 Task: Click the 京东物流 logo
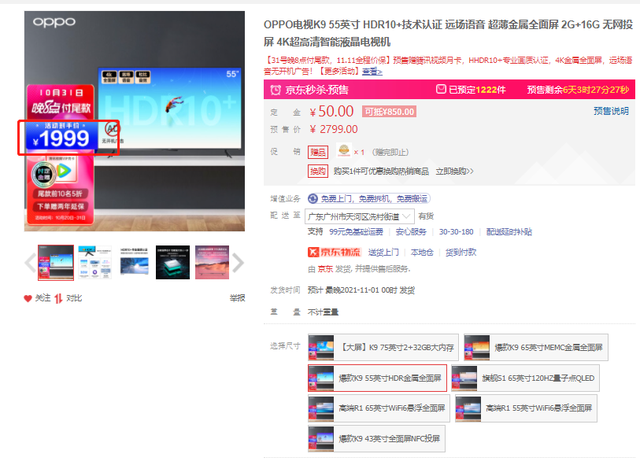point(334,252)
